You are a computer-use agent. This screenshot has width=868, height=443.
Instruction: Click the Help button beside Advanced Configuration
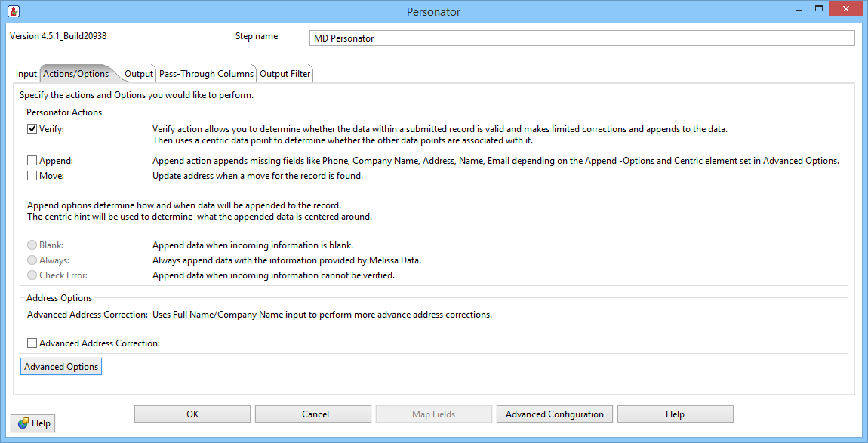pyautogui.click(x=675, y=414)
